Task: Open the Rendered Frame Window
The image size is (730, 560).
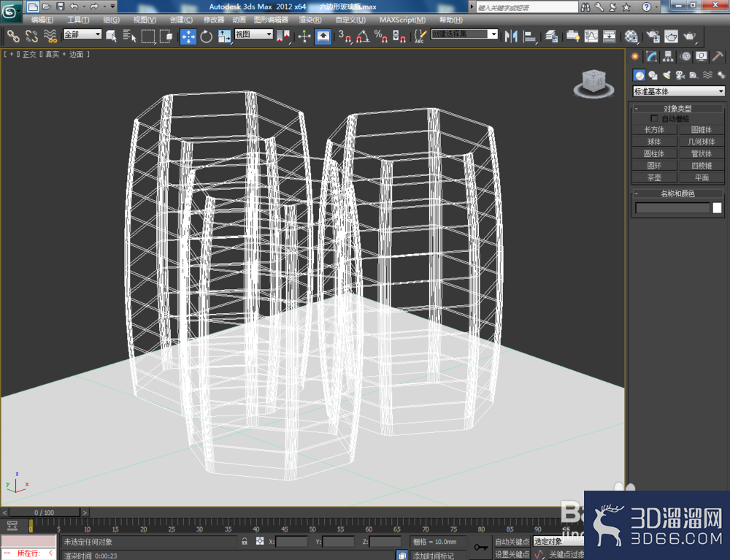Action: coord(671,37)
